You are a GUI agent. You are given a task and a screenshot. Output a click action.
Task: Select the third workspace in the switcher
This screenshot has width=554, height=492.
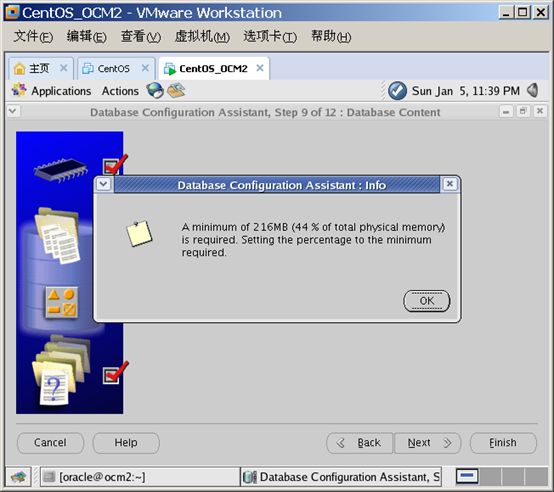click(513, 476)
